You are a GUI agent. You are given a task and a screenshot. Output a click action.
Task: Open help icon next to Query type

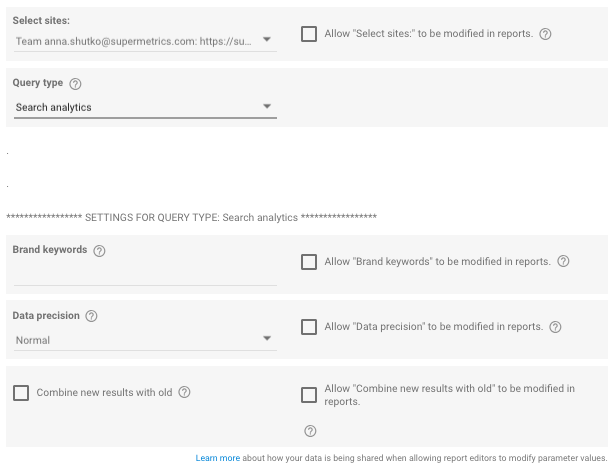(75, 84)
